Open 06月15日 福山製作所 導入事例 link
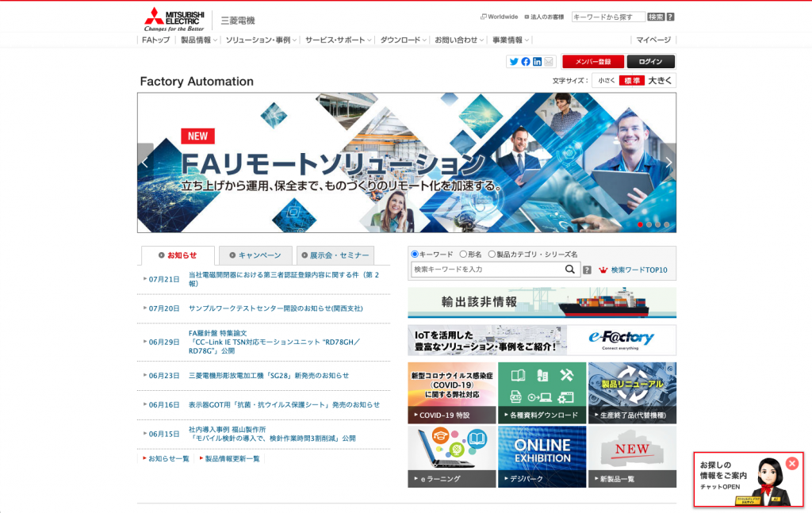This screenshot has height=513, width=812. 272,434
